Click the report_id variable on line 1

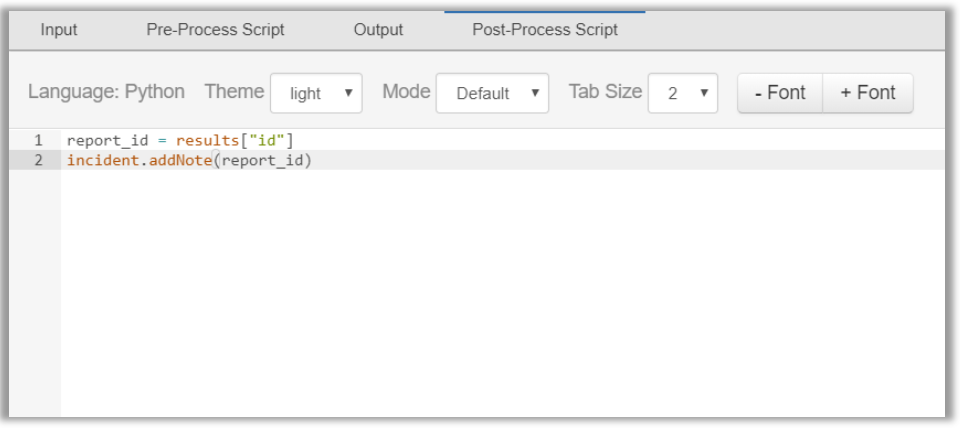pyautogui.click(x=108, y=141)
